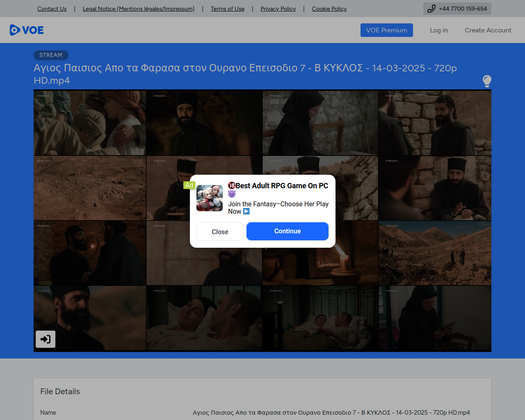
Task: Open the Contact Us link
Action: pyautogui.click(x=52, y=9)
